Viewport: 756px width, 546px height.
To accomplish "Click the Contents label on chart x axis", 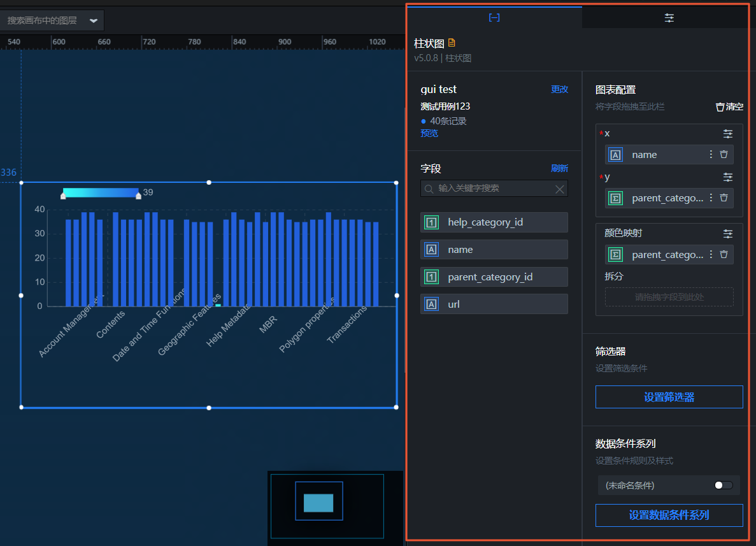I will point(110,324).
